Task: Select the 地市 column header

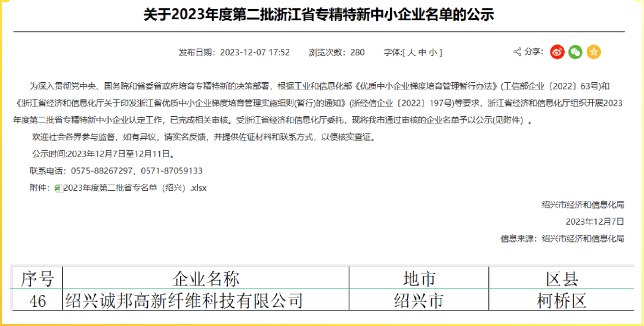Action: tap(419, 278)
